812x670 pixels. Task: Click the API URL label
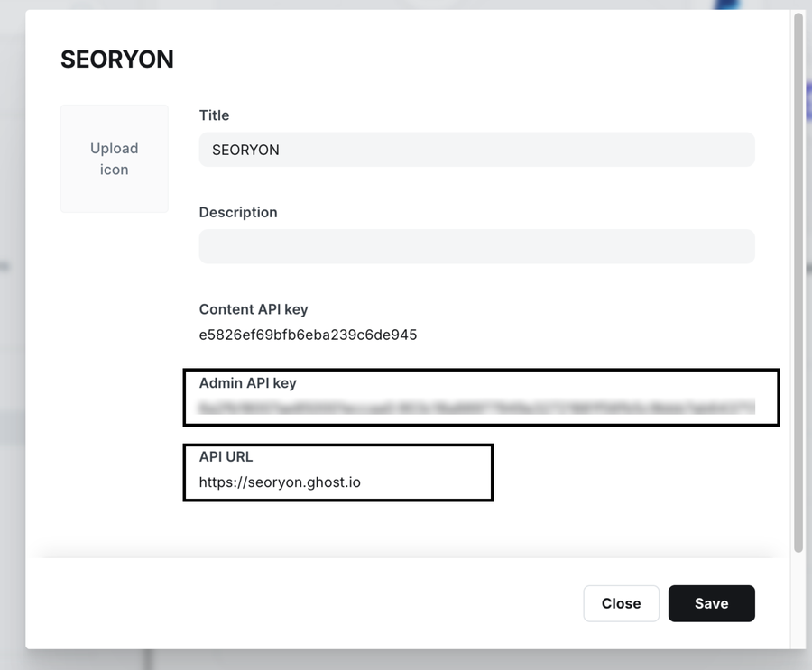tap(226, 456)
